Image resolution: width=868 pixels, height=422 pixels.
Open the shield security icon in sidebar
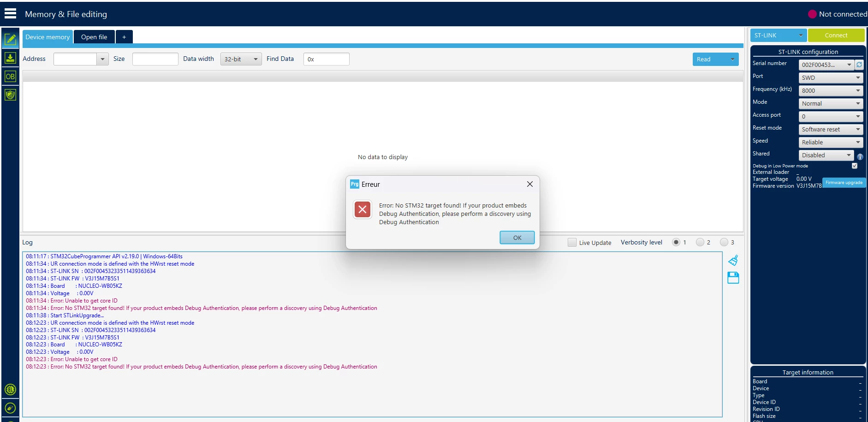(10, 95)
